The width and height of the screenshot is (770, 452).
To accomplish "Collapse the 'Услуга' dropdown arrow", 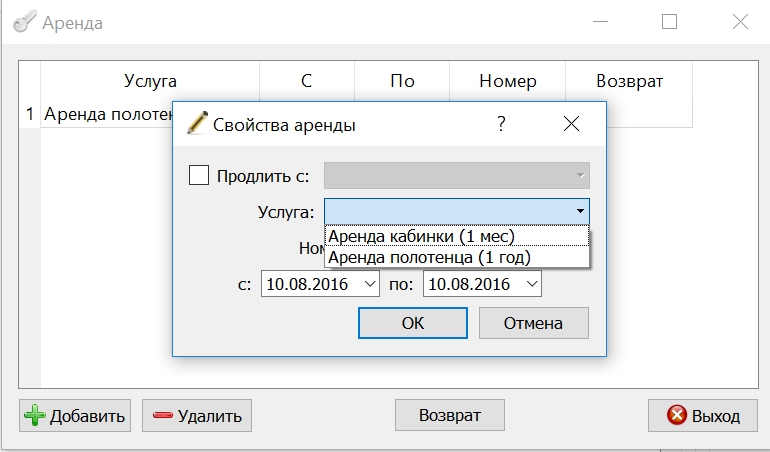I will tap(580, 211).
